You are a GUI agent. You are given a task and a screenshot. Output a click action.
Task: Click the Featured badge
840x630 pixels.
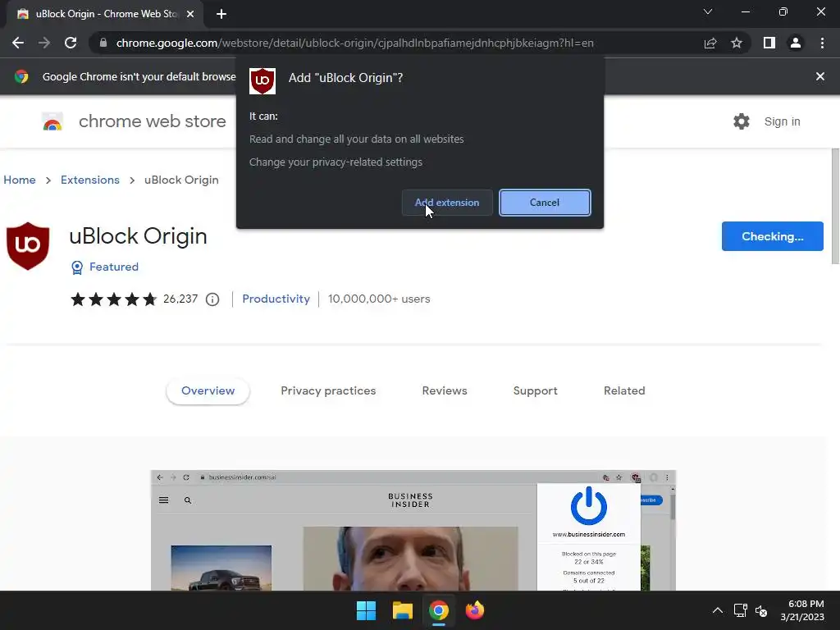pos(105,267)
